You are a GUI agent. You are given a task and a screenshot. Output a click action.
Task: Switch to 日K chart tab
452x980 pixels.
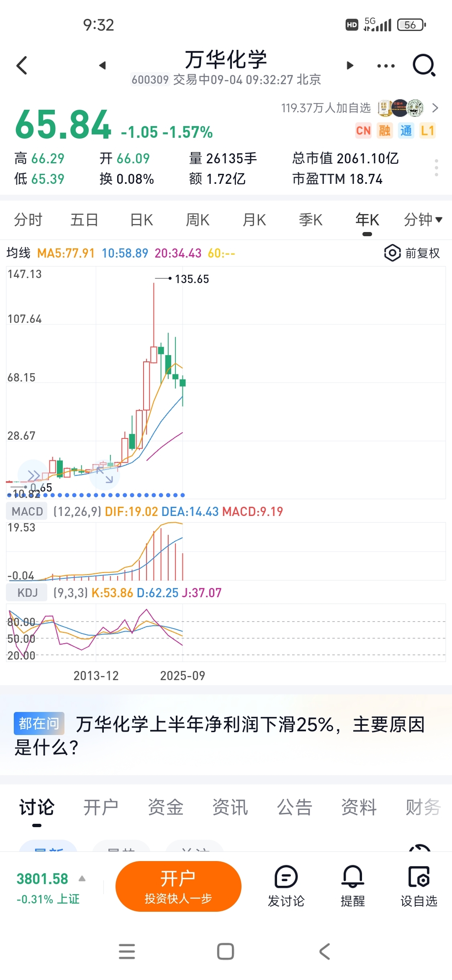click(x=141, y=219)
